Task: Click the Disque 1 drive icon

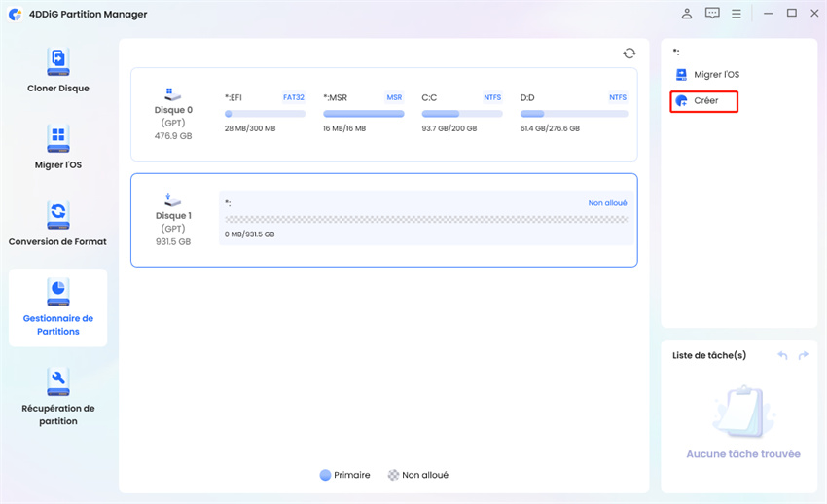Action: 173,199
